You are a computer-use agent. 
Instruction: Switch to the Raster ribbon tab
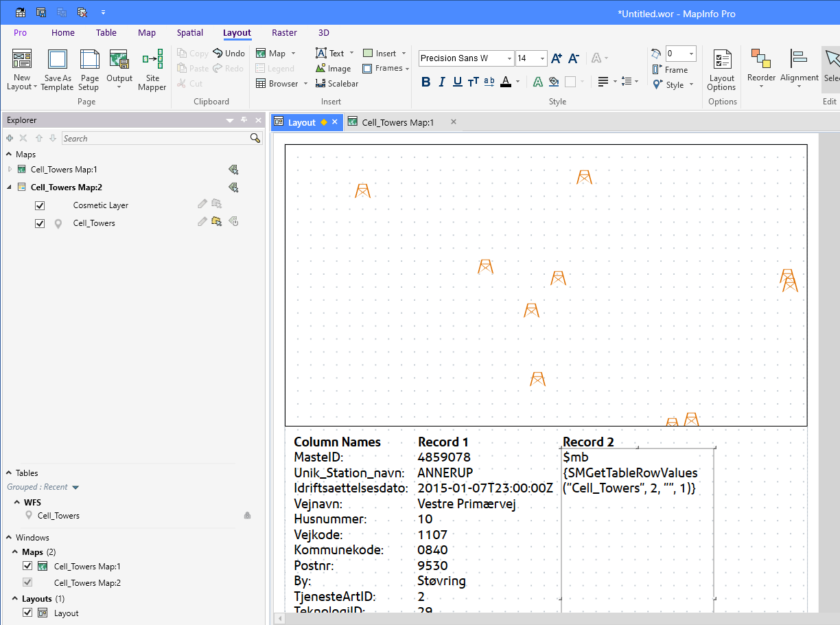coord(284,32)
